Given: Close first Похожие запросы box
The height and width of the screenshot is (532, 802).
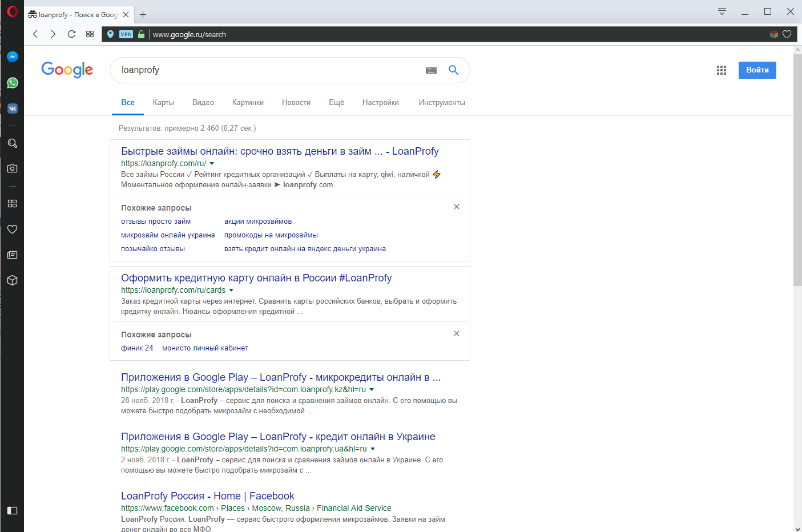Looking at the screenshot, I should [x=457, y=207].
